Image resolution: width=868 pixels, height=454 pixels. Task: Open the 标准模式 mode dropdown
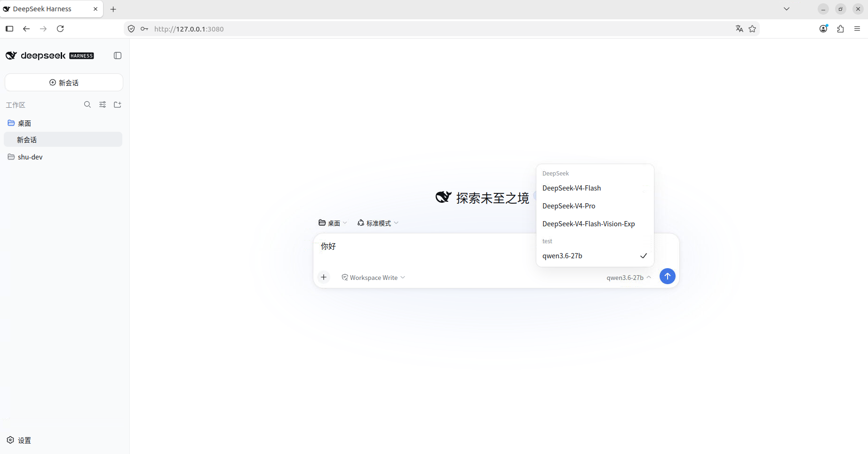click(x=378, y=223)
